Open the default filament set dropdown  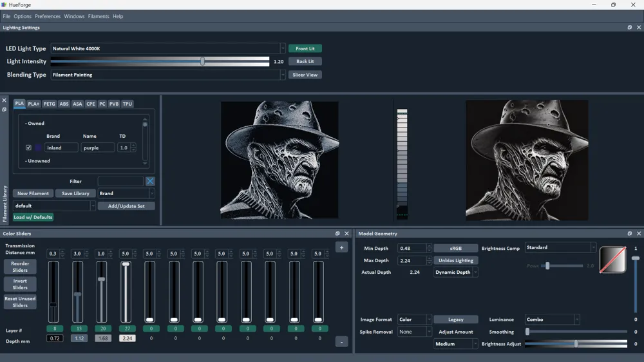click(54, 206)
